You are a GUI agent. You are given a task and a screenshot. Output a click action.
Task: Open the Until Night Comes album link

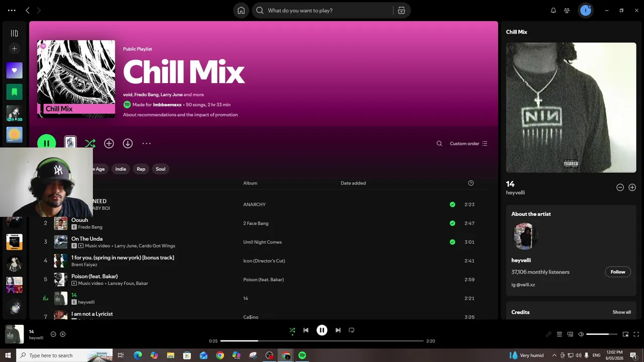(263, 242)
